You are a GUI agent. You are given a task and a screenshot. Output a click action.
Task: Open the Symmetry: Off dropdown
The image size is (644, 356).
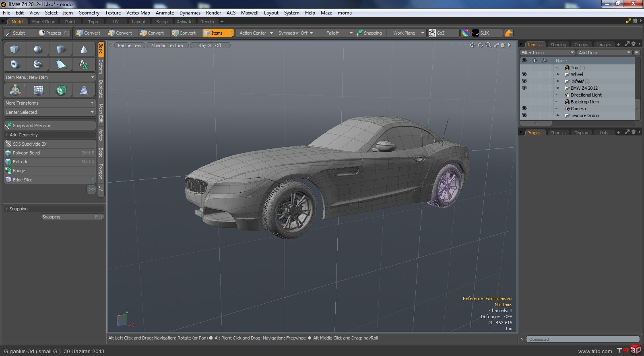point(295,33)
